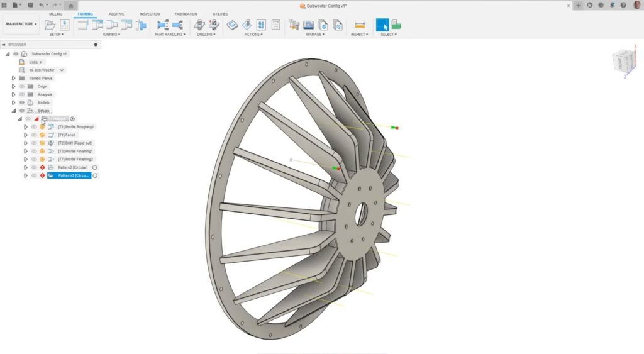
Task: Select the Turning Groove tool
Action: (x=126, y=25)
